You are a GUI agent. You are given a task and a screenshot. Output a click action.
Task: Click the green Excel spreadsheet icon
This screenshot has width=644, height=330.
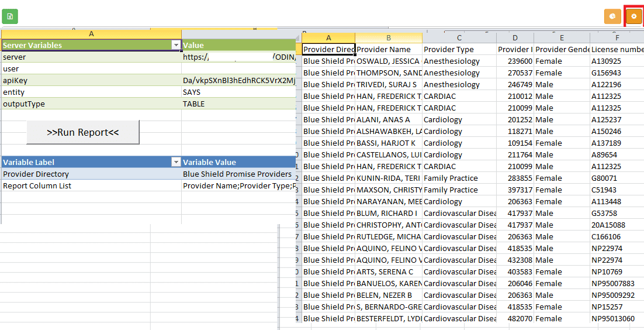coord(10,16)
